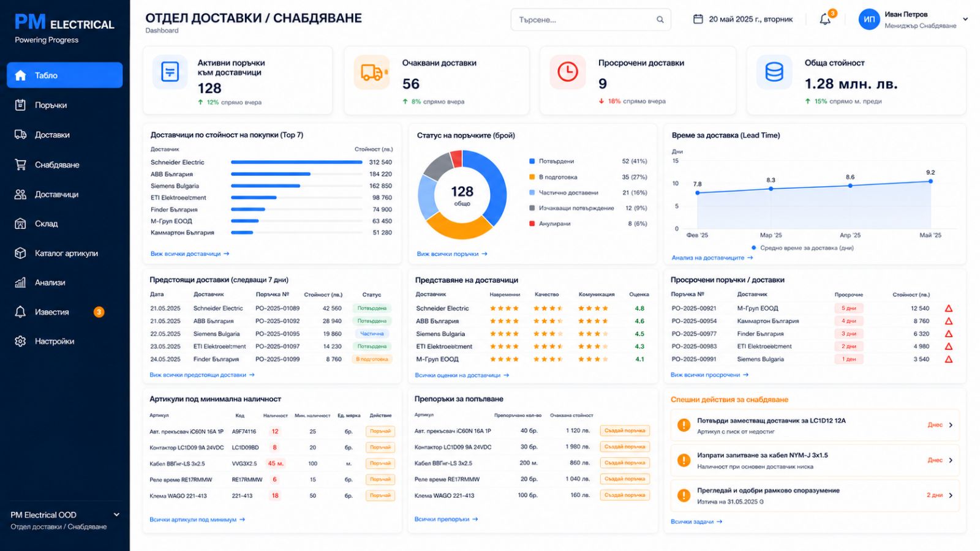The width and height of the screenshot is (980, 551).
Task: Click the 5 дни overdue badge
Action: pos(849,309)
